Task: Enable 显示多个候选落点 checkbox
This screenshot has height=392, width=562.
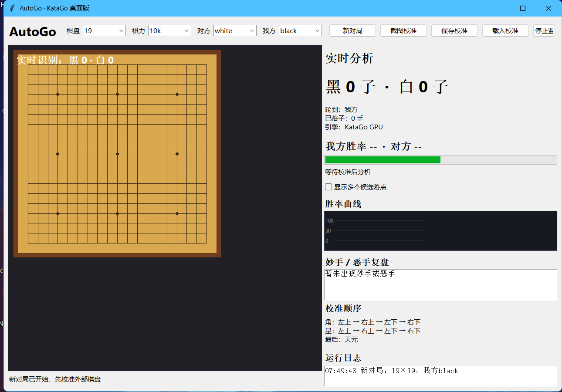Action: [329, 187]
